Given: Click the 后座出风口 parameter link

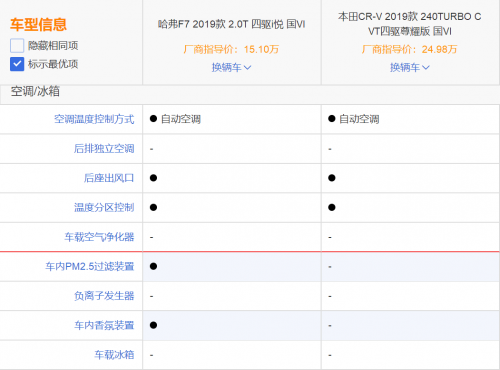Looking at the screenshot, I should pos(109,178).
